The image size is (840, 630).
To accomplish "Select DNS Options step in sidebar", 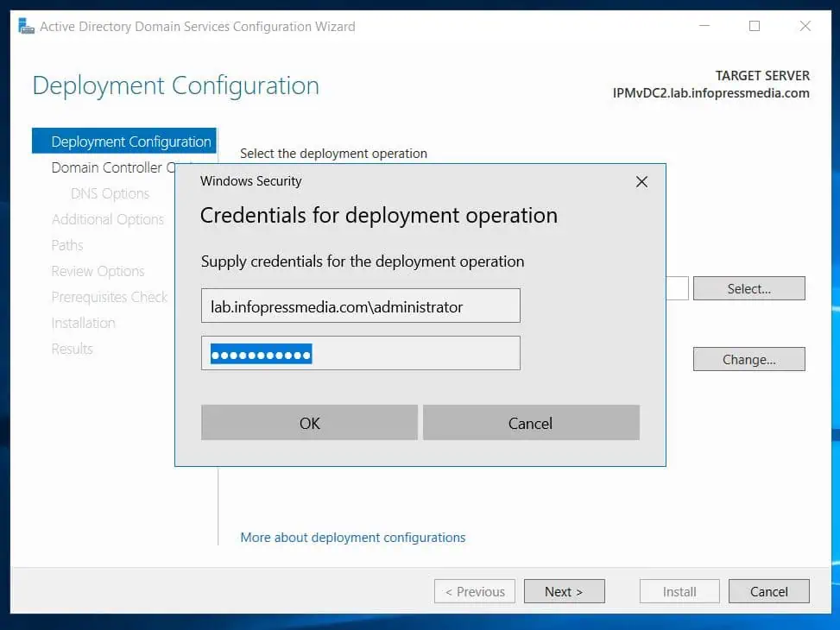I will coord(110,193).
